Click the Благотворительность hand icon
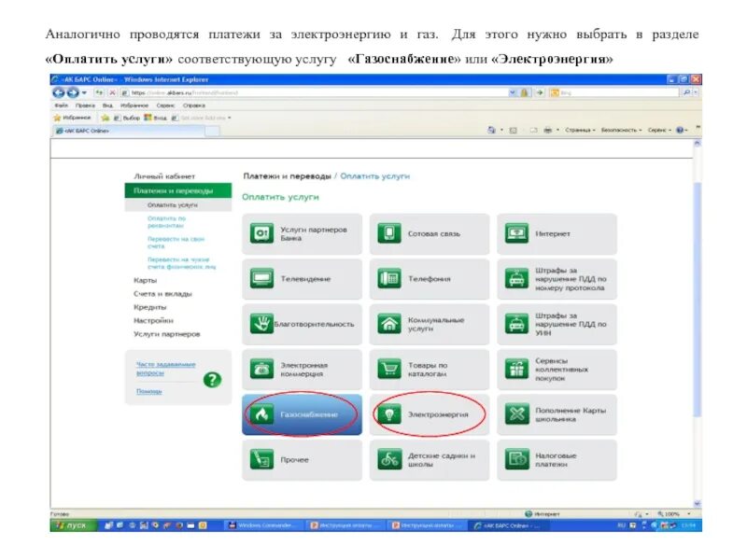This screenshot has height=560, width=747. [261, 324]
